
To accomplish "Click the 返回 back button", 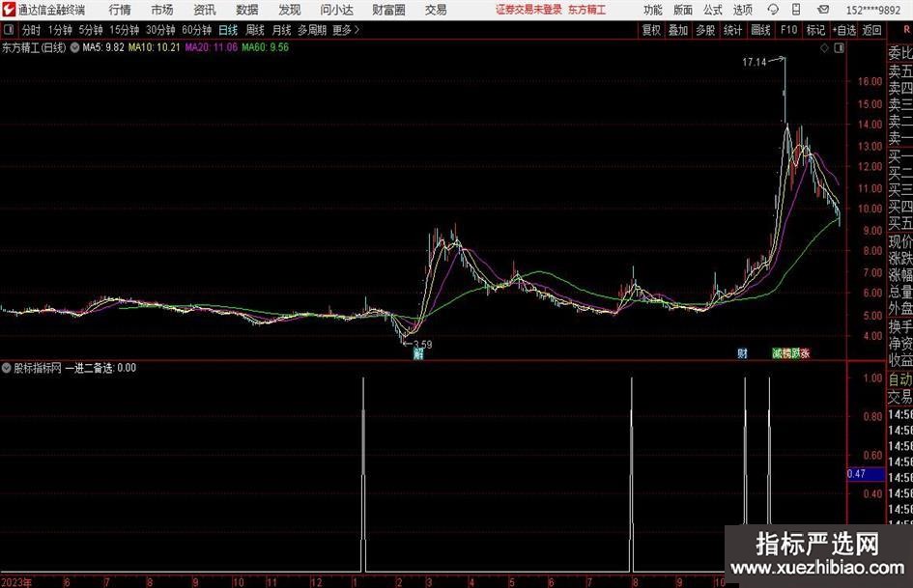I will pos(871,30).
